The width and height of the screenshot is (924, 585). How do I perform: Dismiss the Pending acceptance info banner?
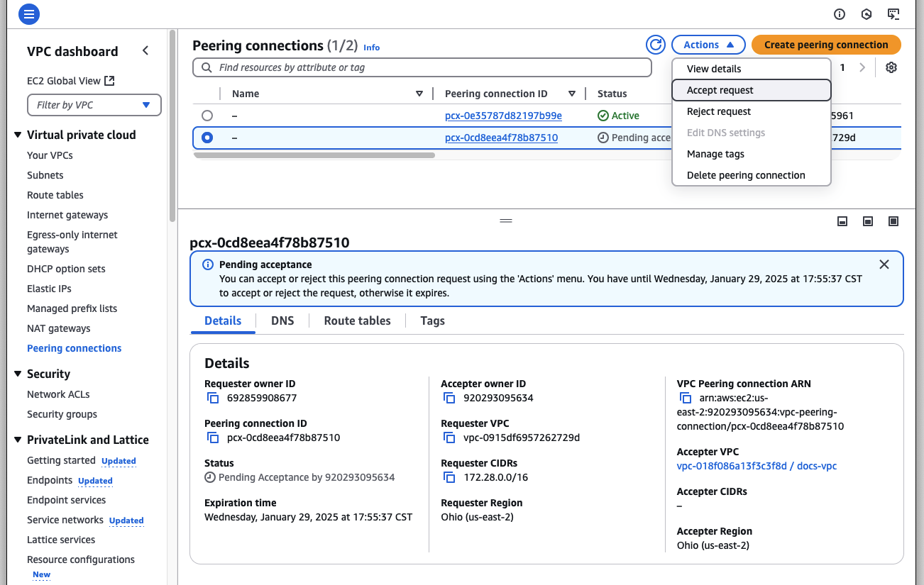[x=884, y=264]
